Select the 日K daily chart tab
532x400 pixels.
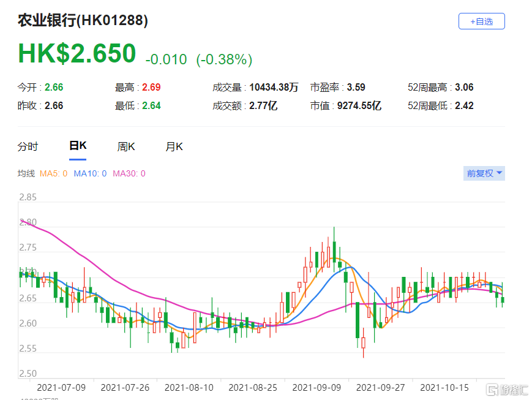point(78,146)
